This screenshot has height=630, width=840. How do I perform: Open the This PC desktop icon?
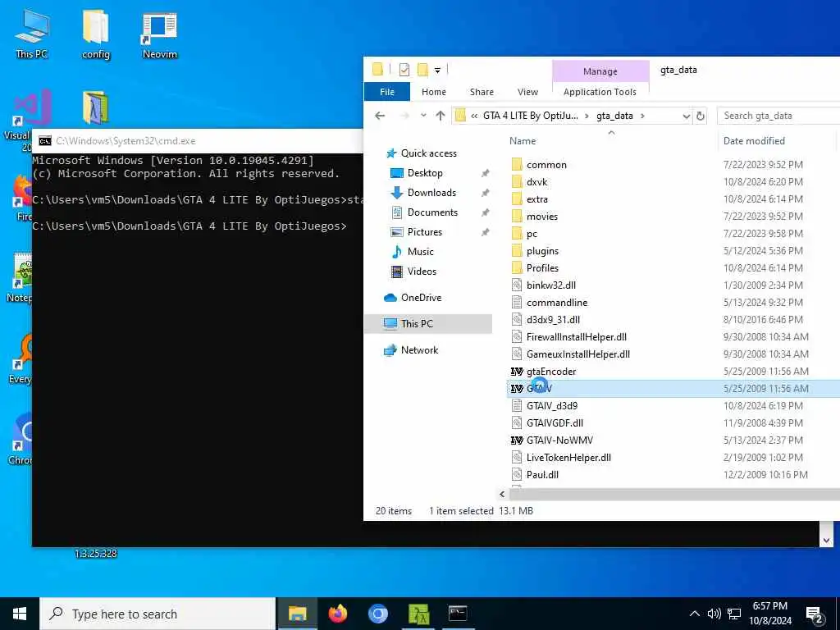tap(32, 33)
